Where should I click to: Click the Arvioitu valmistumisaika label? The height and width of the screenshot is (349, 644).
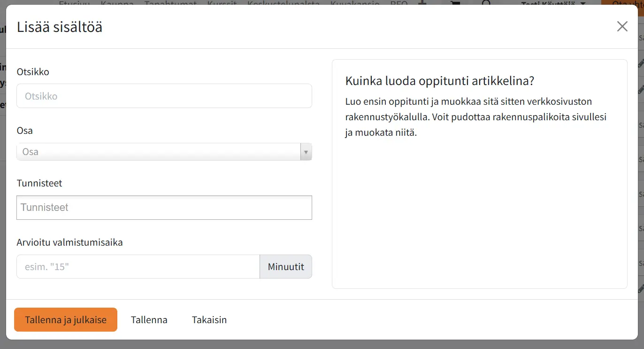(x=69, y=242)
